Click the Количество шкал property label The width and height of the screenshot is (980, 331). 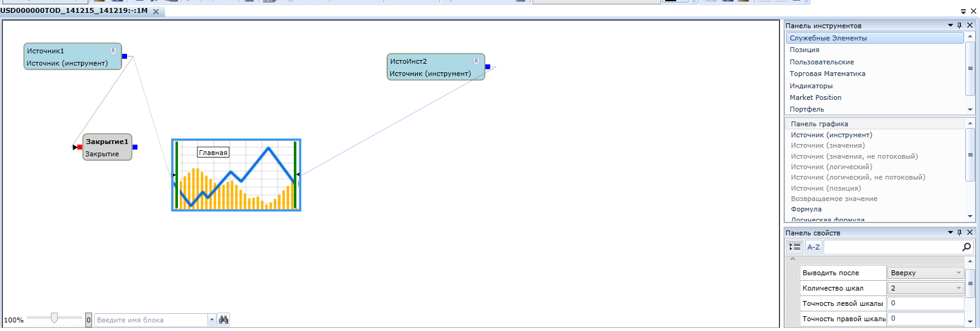[833, 288]
